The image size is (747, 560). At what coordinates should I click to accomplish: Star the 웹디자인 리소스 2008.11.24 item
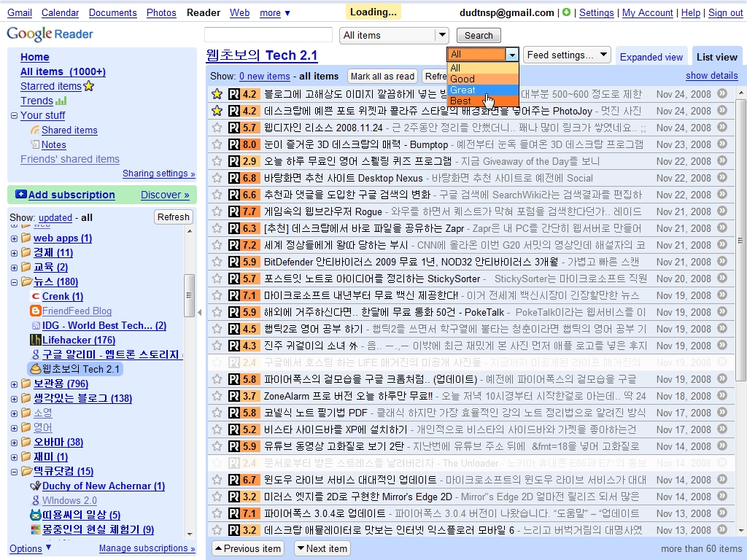tap(217, 128)
